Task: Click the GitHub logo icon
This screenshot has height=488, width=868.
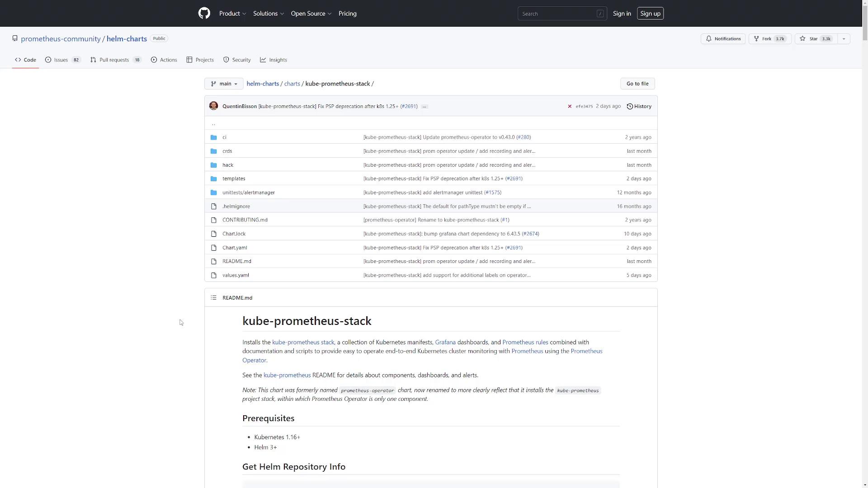Action: pos(204,13)
